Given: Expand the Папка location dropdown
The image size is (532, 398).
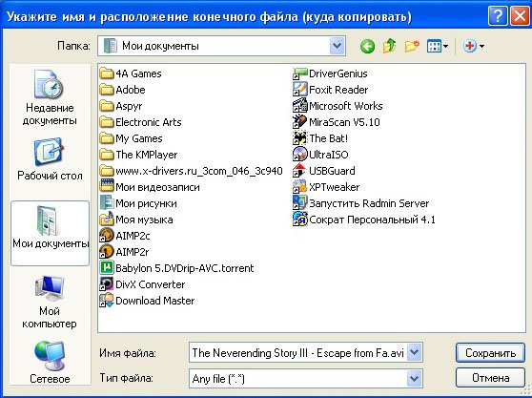Looking at the screenshot, I should click(337, 46).
